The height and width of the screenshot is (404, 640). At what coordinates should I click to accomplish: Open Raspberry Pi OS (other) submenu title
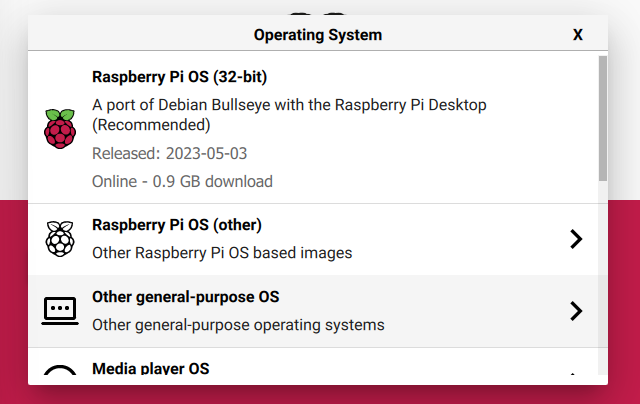[x=177, y=225]
